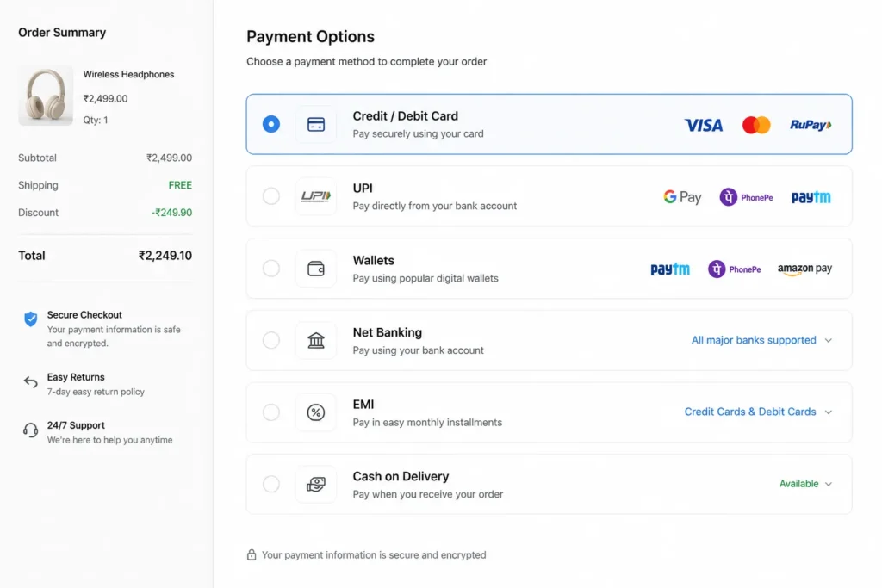Click the Net Banking title text
This screenshot has width=882, height=588.
(388, 332)
